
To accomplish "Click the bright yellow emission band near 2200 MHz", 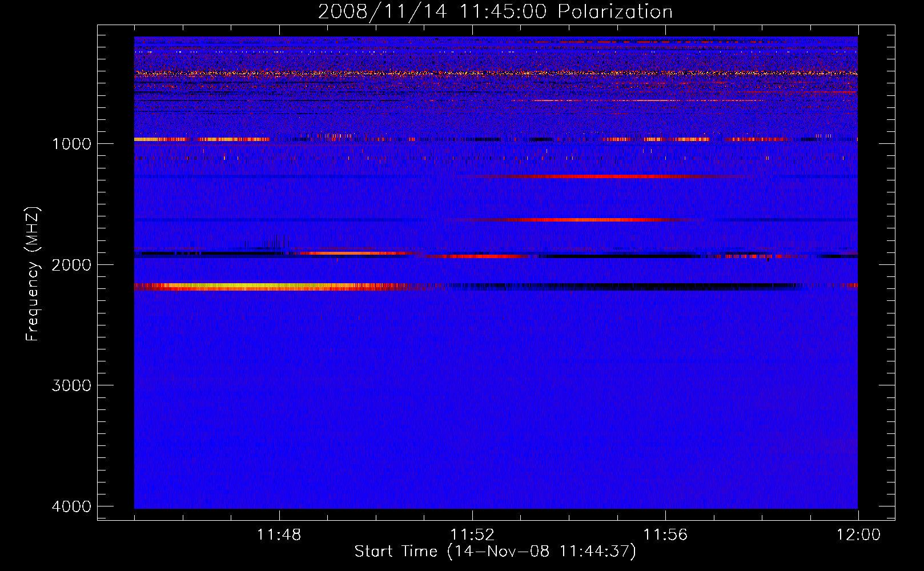I will (268, 287).
